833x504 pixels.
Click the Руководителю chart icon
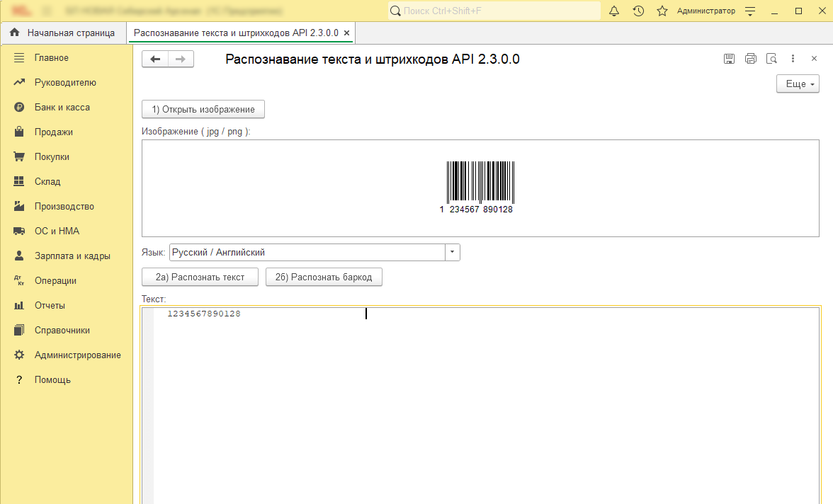coord(19,82)
